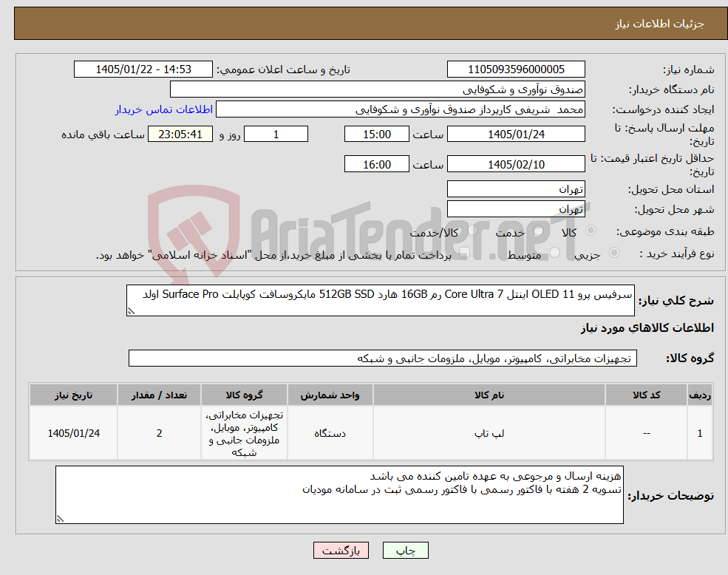728x575 pixels.
Task: Click the واحد شمارش column header
Action: [330, 395]
